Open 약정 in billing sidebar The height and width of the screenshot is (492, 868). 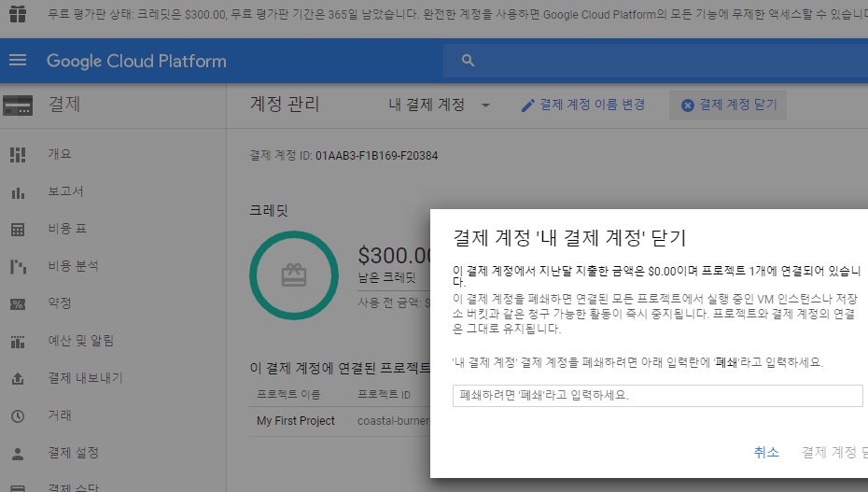pyautogui.click(x=60, y=303)
